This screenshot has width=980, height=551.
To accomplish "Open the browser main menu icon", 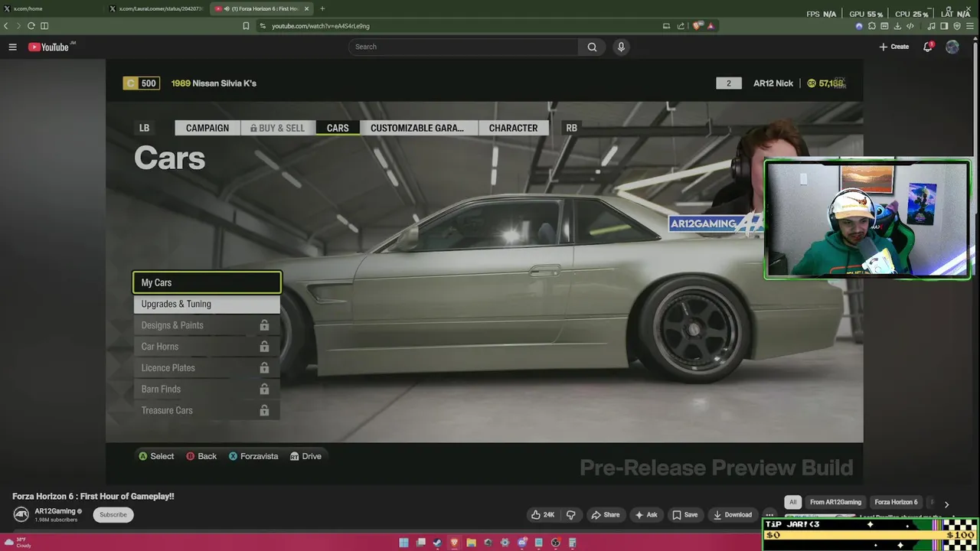I will [x=970, y=25].
